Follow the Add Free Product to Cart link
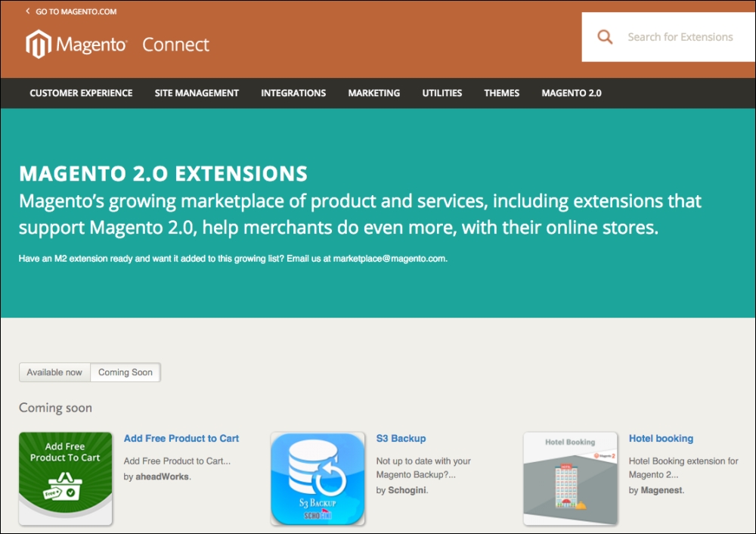Viewport: 756px width, 534px height. click(x=181, y=438)
